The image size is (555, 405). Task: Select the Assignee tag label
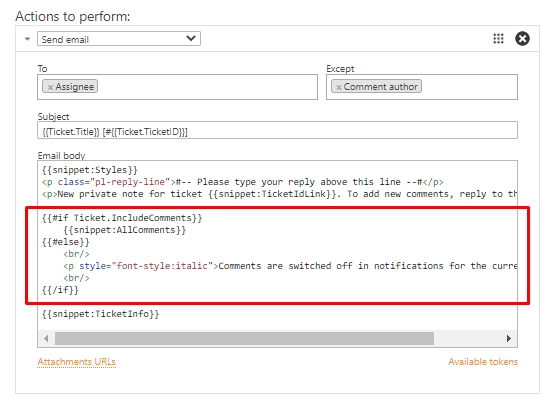(74, 87)
